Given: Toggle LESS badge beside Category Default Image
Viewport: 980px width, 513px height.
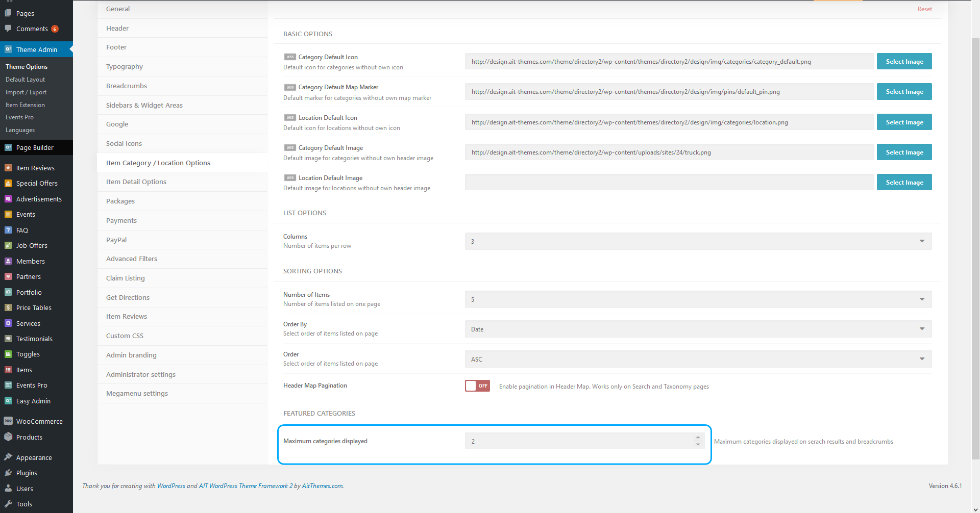Looking at the screenshot, I should [x=290, y=147].
